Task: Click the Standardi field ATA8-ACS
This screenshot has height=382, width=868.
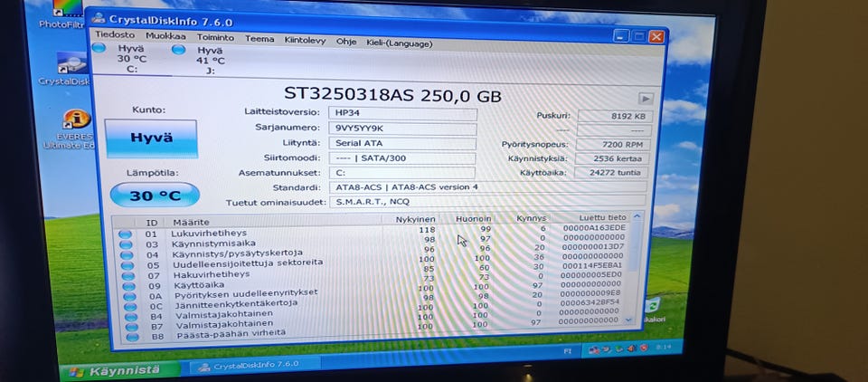Action: pos(487,186)
